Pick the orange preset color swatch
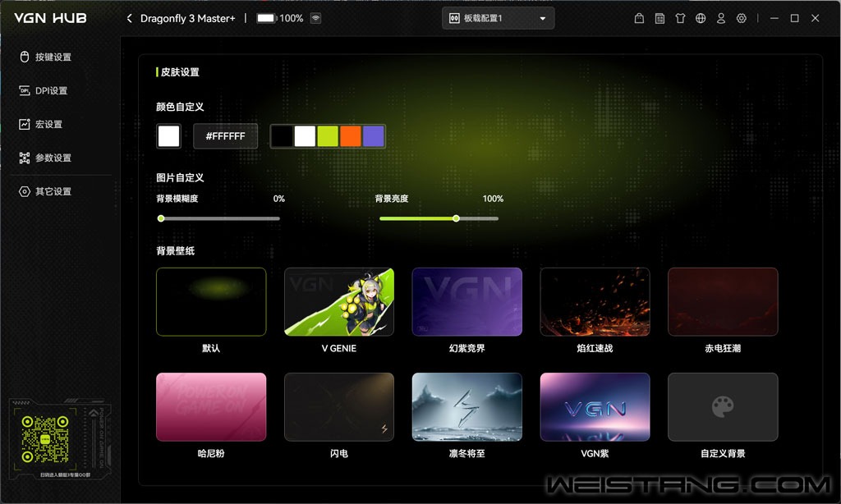The image size is (841, 504). [x=351, y=136]
